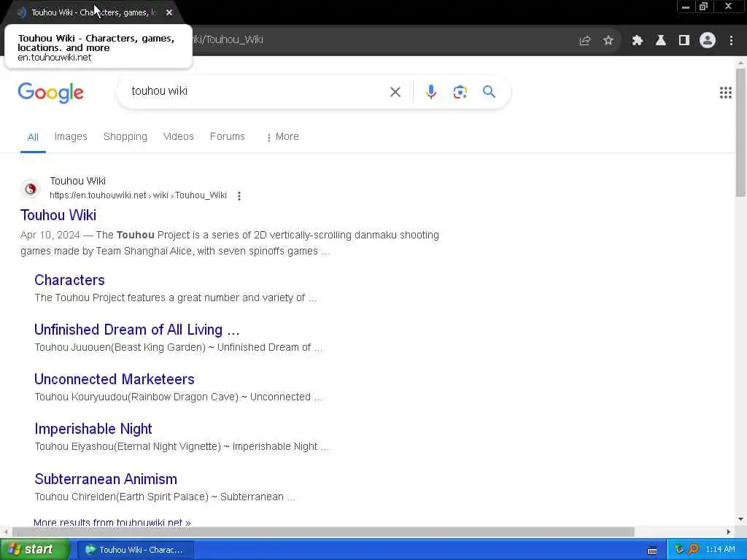Click the orange magnifier system tray icon
Viewport: 747px width, 560px height.
click(693, 550)
